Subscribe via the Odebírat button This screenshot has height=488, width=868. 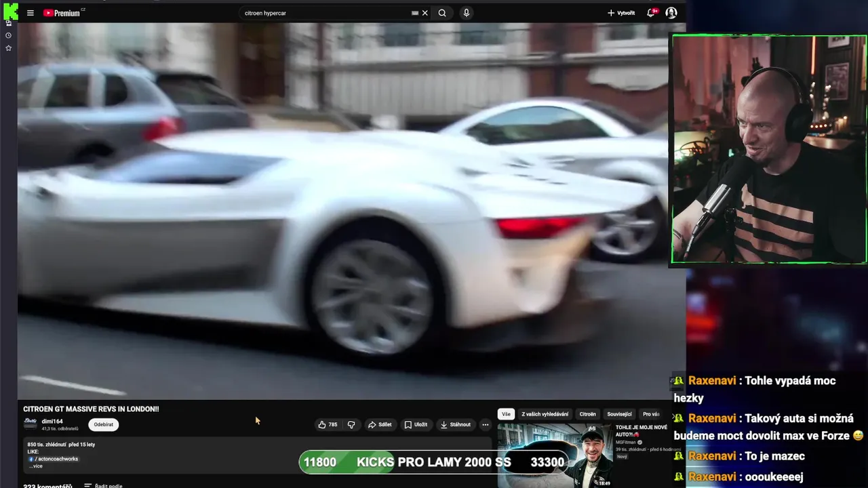pyautogui.click(x=104, y=424)
